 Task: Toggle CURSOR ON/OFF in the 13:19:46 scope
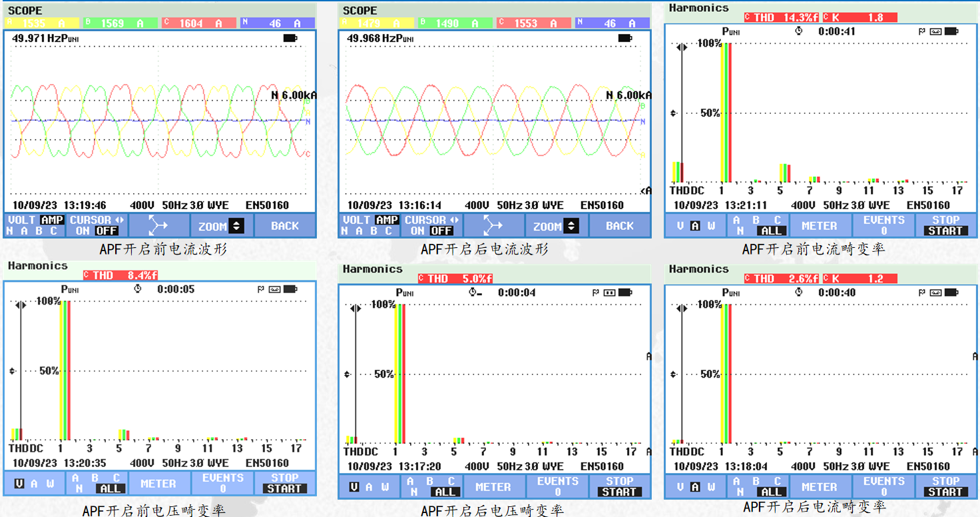[x=97, y=226]
